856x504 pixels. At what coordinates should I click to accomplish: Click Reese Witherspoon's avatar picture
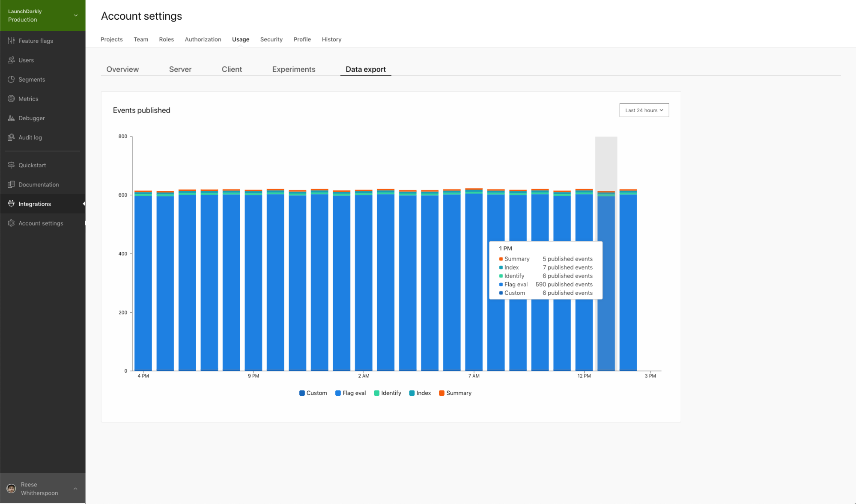(x=12, y=488)
